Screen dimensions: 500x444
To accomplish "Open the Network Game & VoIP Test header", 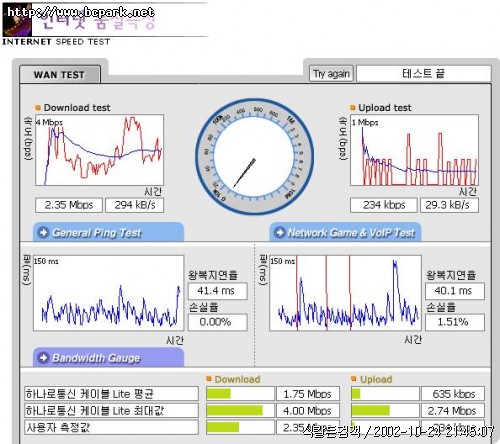I will 345,232.
